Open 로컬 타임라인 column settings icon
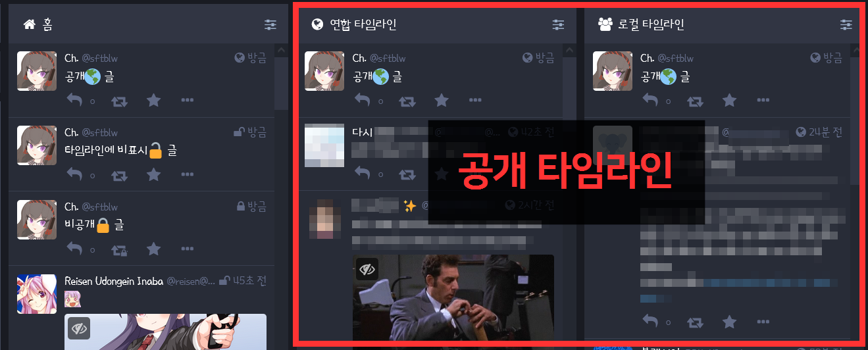Image resolution: width=868 pixels, height=350 pixels. point(846,25)
